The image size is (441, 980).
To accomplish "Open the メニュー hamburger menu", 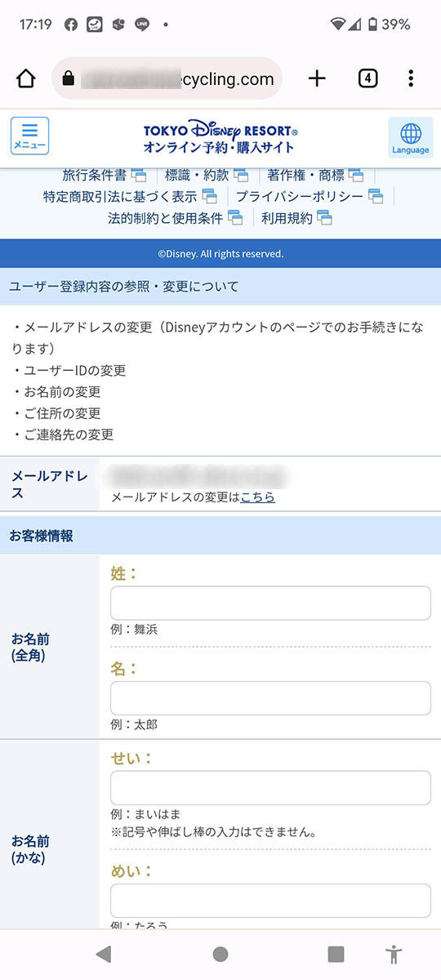I will coord(29,136).
